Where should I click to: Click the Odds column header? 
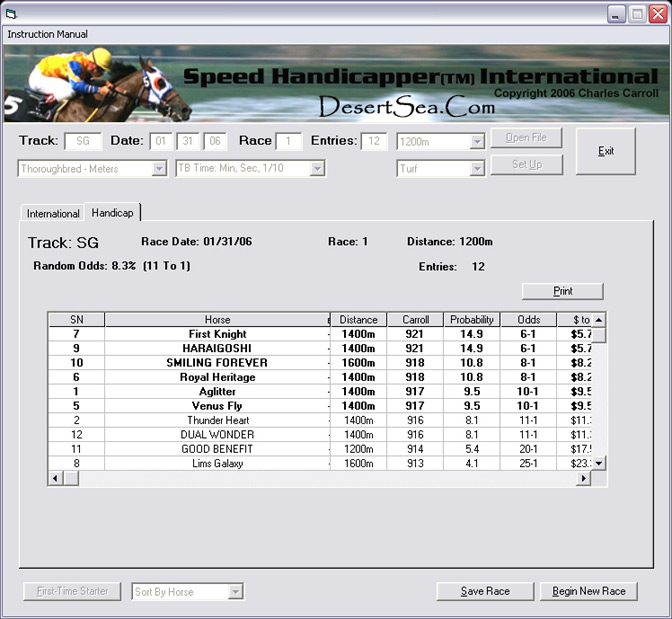[528, 320]
